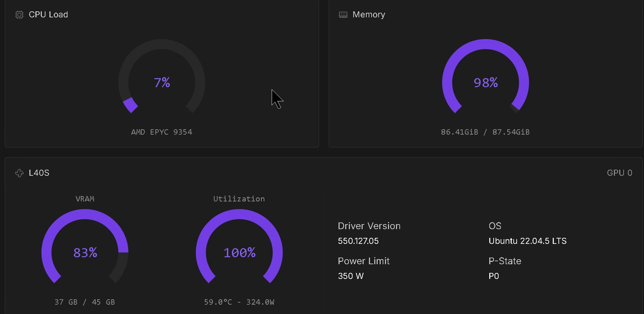Click the CPU Load panel header
The image size is (644, 314).
[48, 15]
